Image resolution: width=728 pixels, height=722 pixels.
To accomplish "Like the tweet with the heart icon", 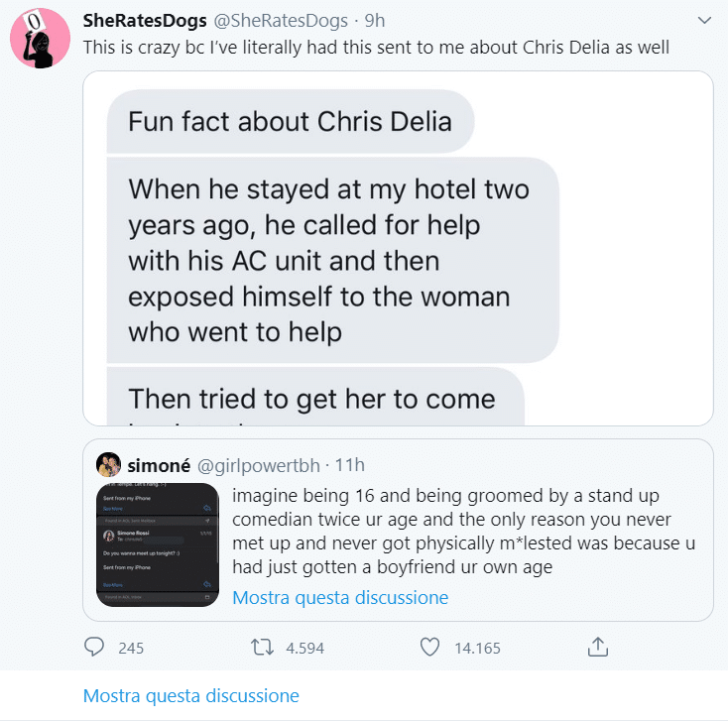I will 429,648.
